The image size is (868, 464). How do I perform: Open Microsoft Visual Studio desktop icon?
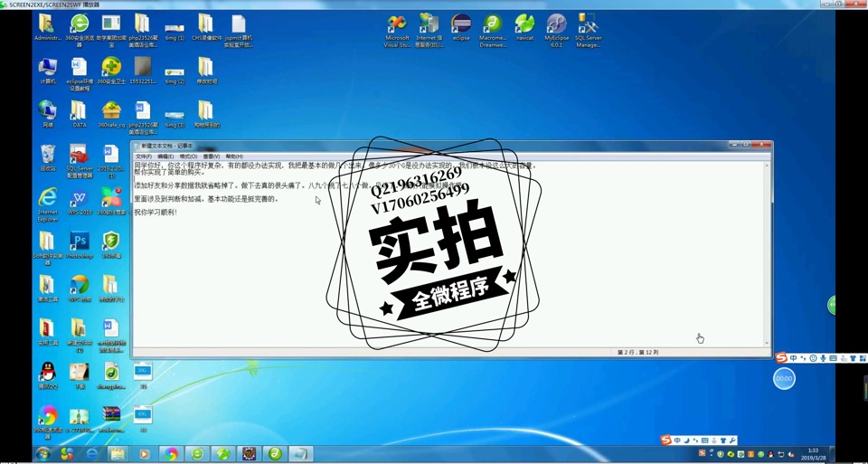point(396,24)
